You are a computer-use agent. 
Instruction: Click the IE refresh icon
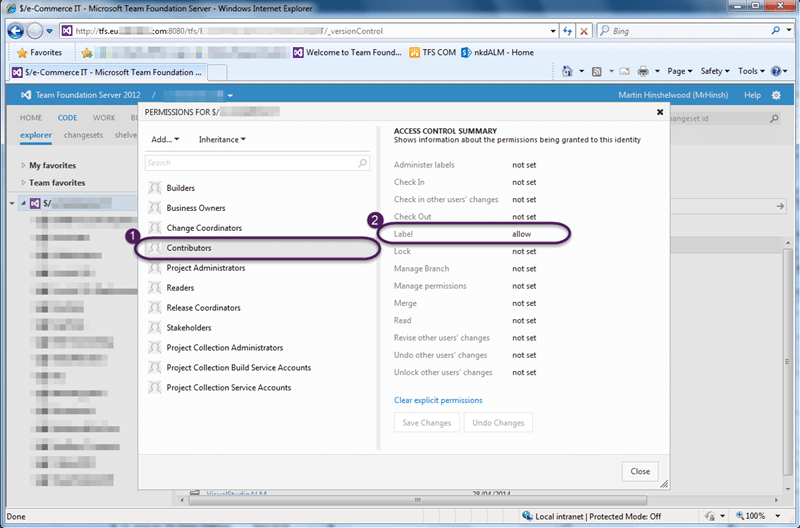(x=567, y=31)
